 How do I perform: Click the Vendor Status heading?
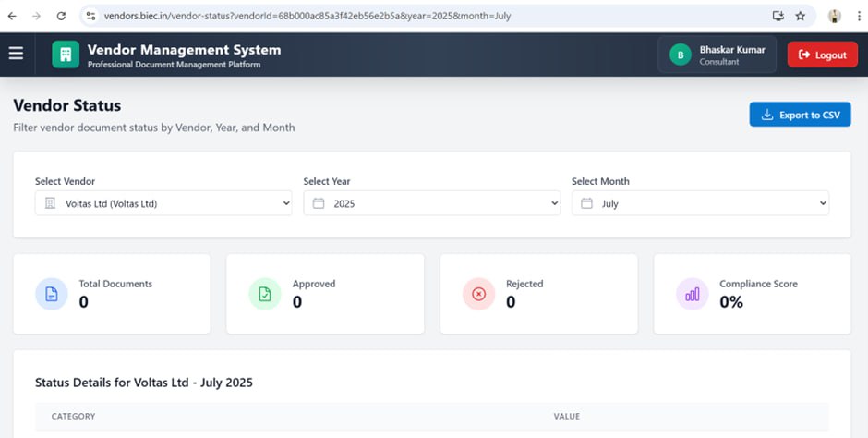point(67,105)
